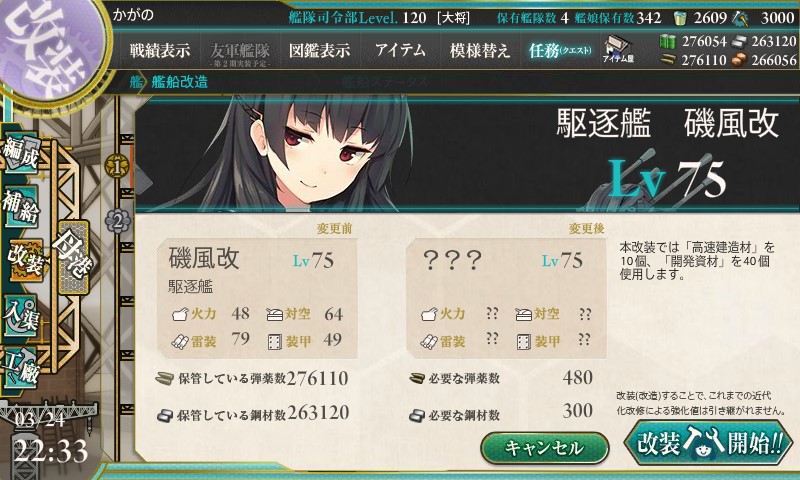Click the 磯風改 before-remodel stats card
This screenshot has height=480, width=800.
(257, 298)
